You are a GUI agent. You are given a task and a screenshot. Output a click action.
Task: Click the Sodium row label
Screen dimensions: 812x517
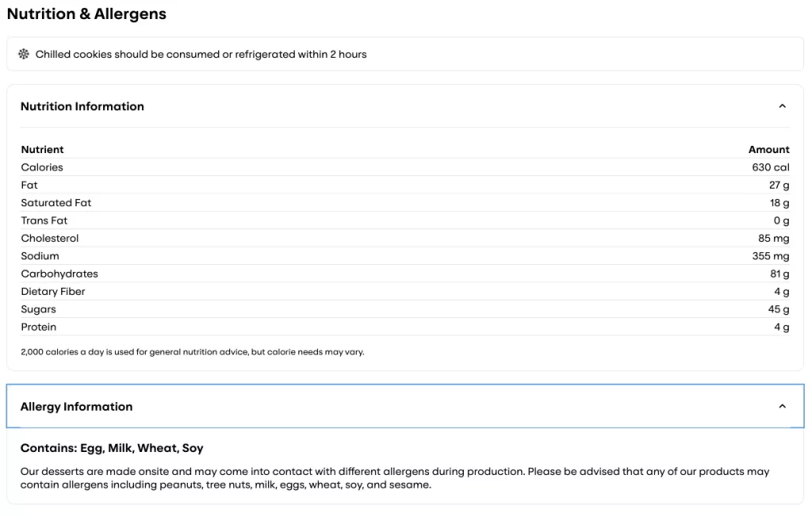(x=40, y=256)
